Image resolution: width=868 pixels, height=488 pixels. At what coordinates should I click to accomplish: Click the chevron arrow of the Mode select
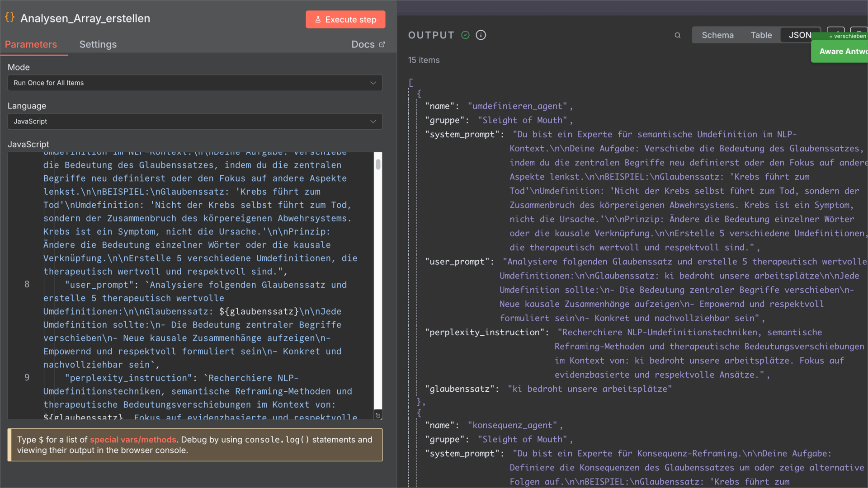tap(373, 83)
